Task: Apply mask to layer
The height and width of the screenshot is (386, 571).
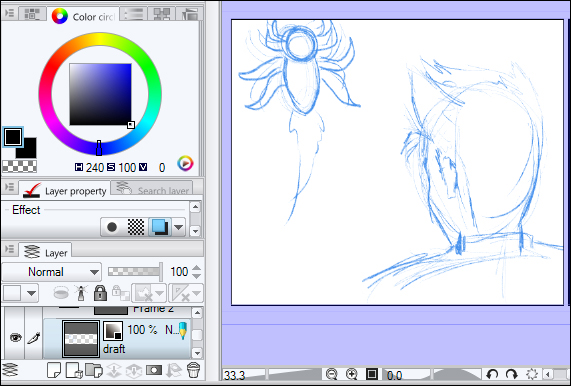Action: [174, 370]
